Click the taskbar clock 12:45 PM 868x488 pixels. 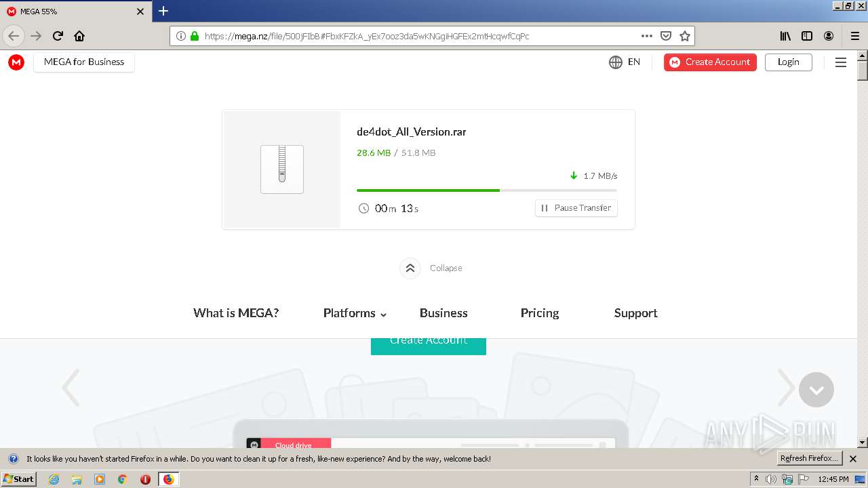click(x=833, y=479)
